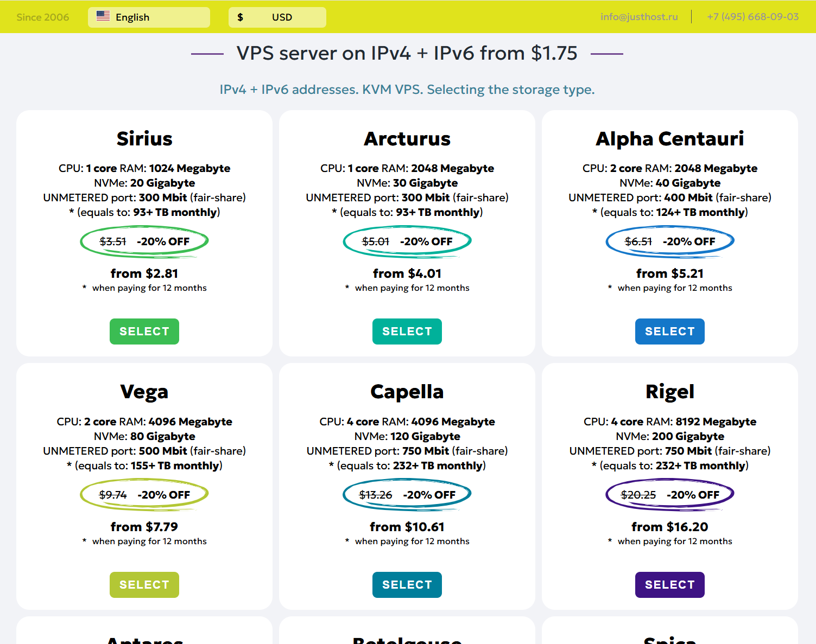Click the $9.74 -20% OFF badge

click(x=144, y=495)
